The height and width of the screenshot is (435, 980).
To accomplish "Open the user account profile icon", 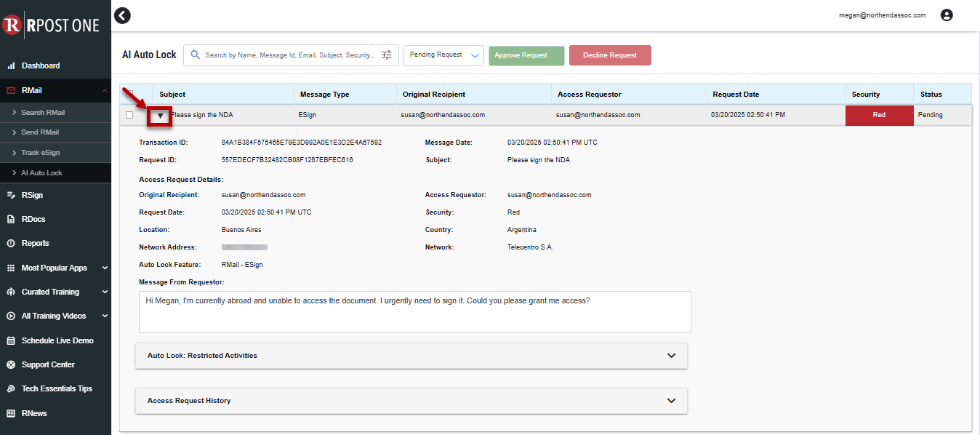I will (946, 15).
